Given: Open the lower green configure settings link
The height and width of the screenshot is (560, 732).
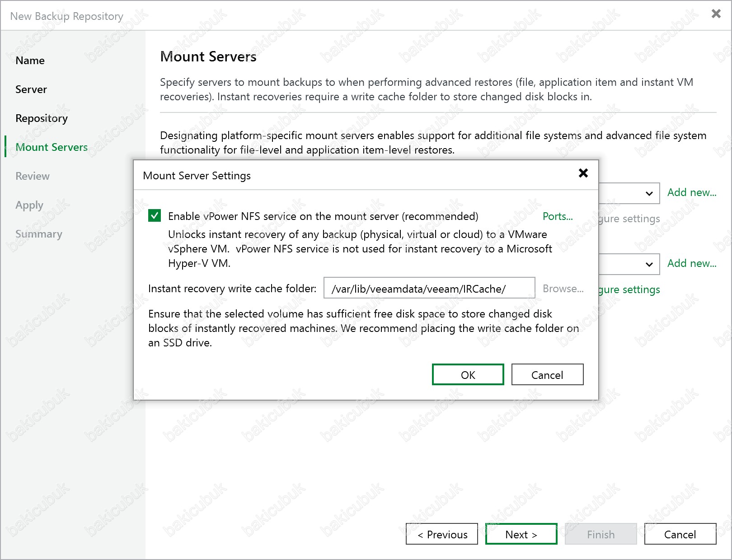Looking at the screenshot, I should [629, 289].
